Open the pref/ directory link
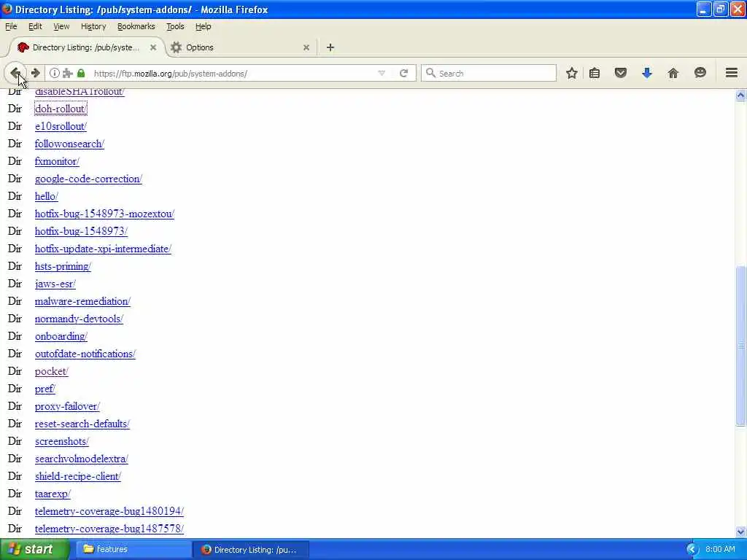Screen dimensions: 747x560 click(x=45, y=389)
